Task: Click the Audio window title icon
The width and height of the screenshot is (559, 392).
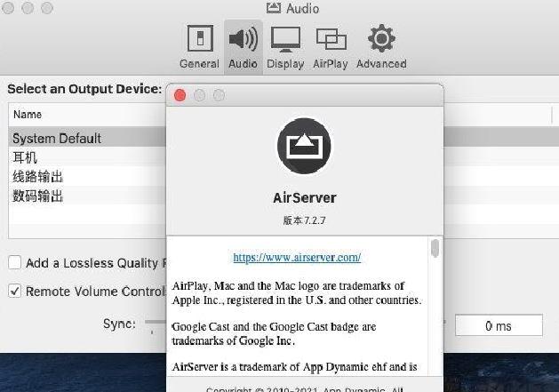Action: [274, 8]
